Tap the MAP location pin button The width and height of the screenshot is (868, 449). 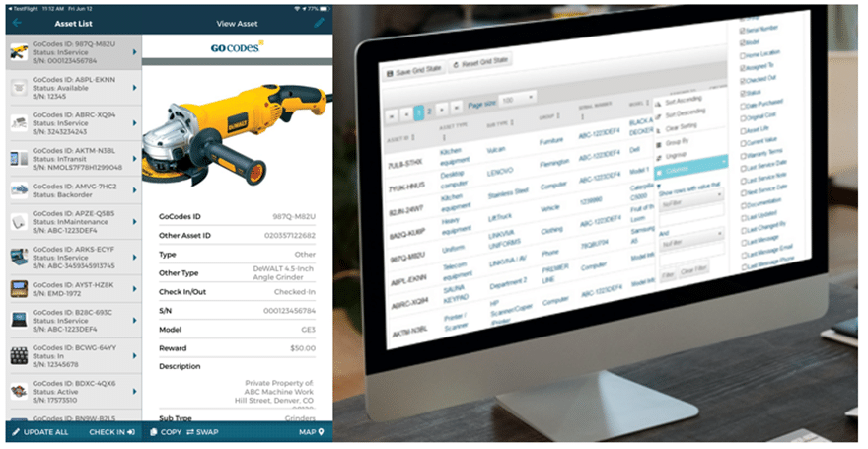(x=313, y=432)
